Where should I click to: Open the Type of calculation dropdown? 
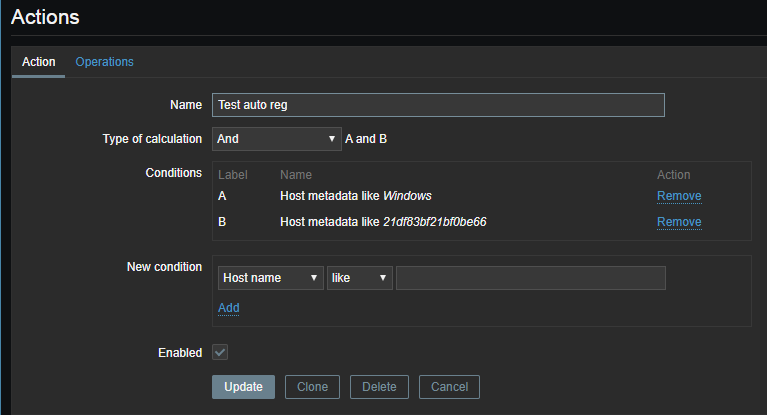276,139
